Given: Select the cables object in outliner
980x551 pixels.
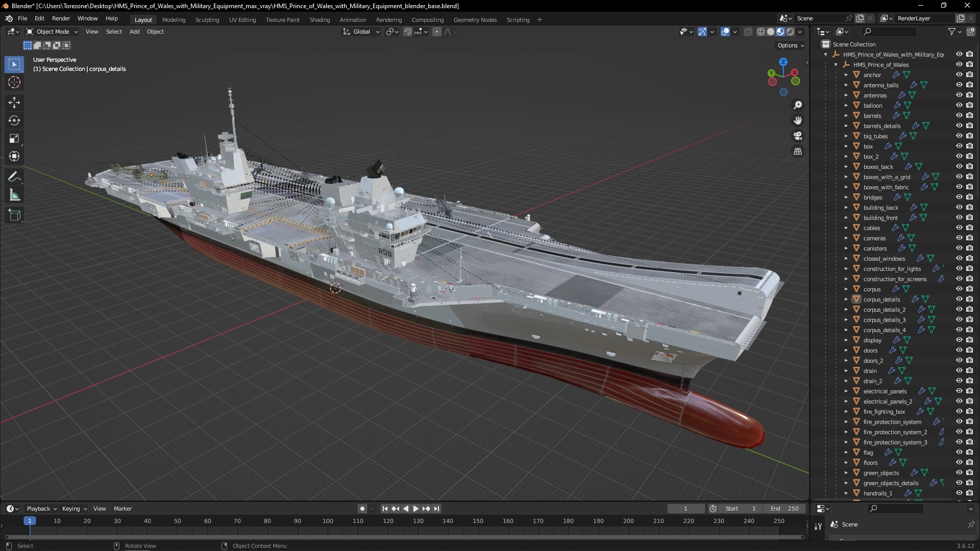Looking at the screenshot, I should click(x=872, y=228).
